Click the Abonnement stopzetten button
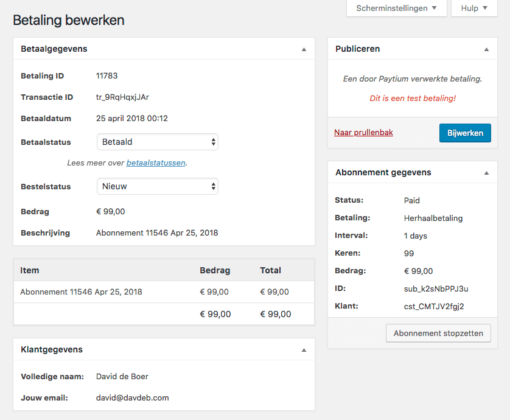 click(x=438, y=333)
